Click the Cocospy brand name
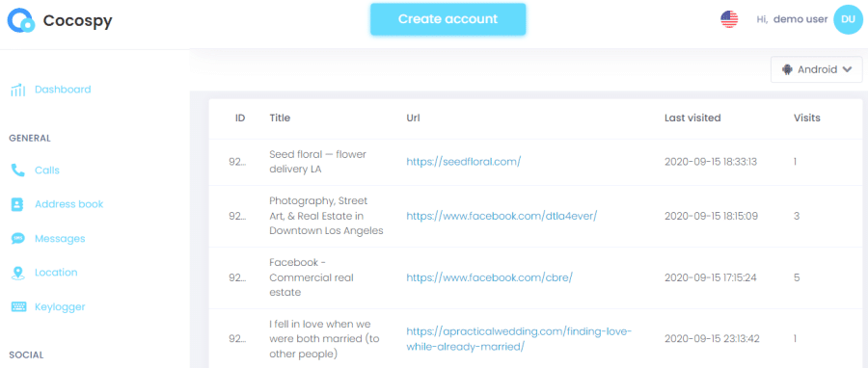 tap(77, 21)
